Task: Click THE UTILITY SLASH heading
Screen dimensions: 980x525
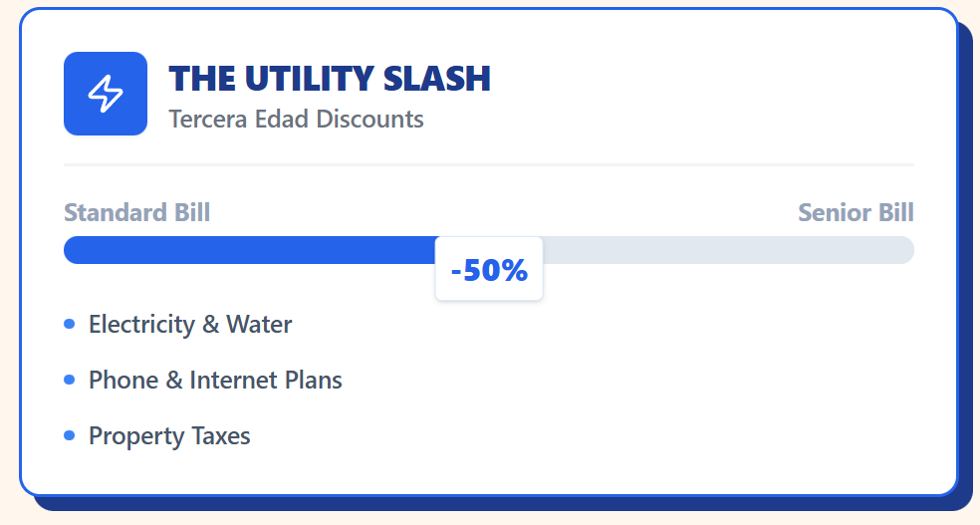Action: pyautogui.click(x=330, y=79)
